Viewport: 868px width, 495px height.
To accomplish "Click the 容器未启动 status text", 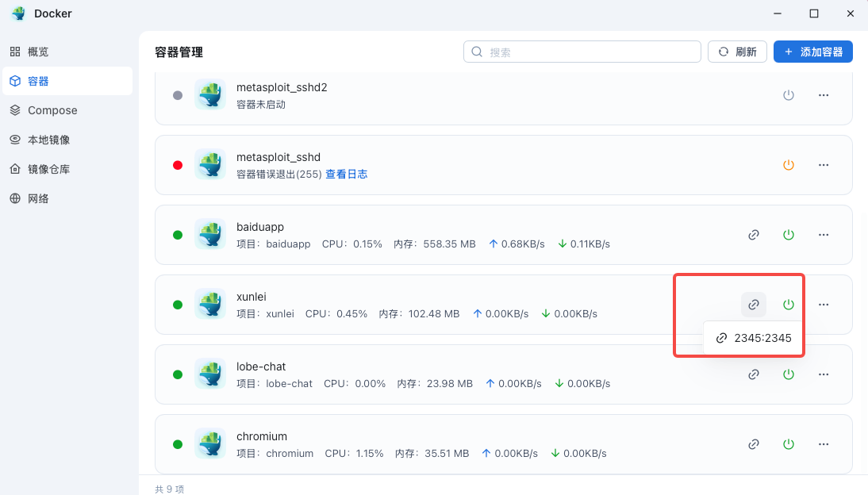I will tap(261, 104).
